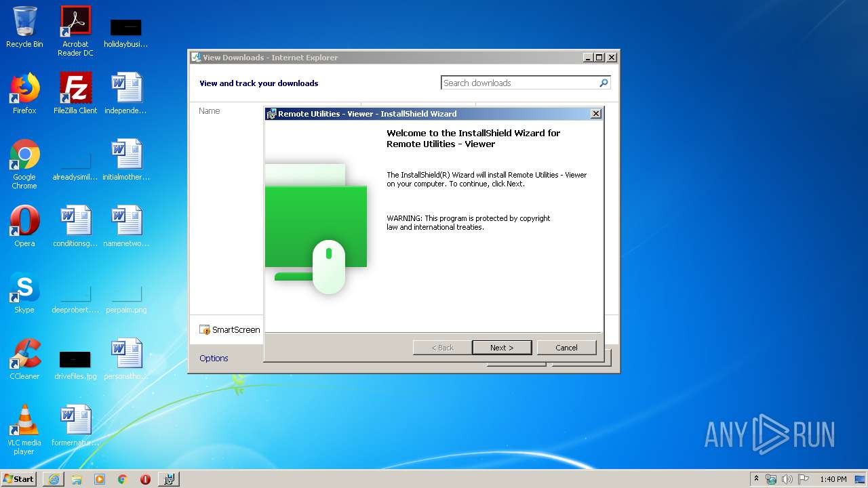Select the formernatur... Word document
Viewport: 868px width, 488px height.
75,426
